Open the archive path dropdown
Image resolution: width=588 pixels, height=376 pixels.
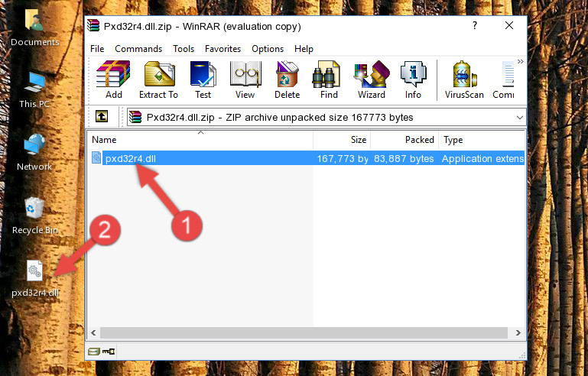click(520, 118)
